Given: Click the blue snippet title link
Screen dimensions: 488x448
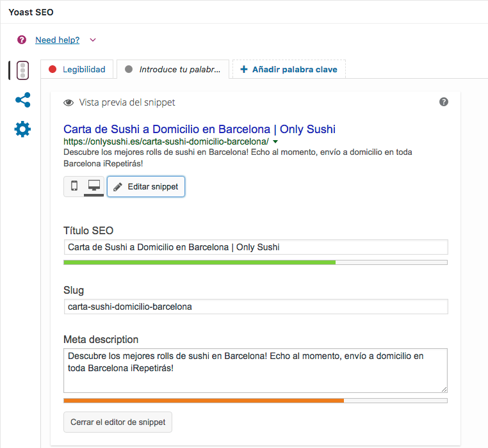Looking at the screenshot, I should point(200,129).
